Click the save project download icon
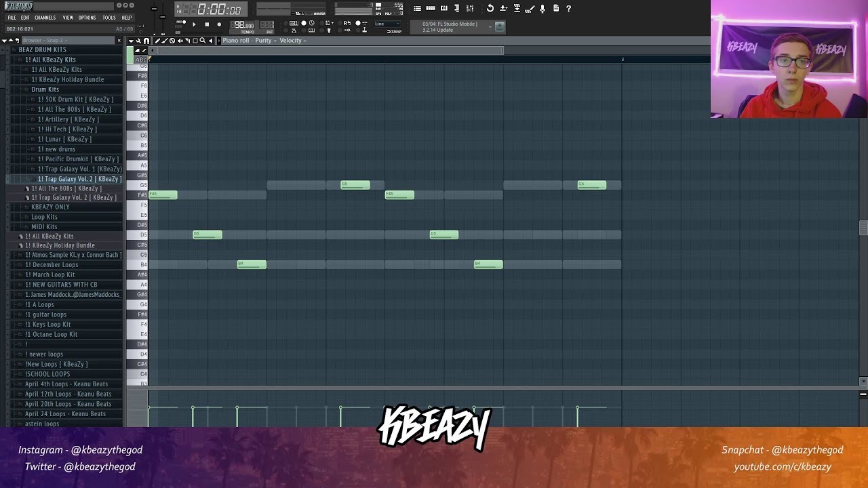This screenshot has height=488, width=868. pos(503,8)
